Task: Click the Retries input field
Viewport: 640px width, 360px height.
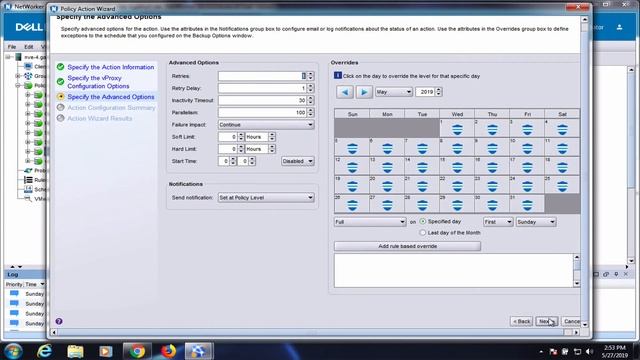Action: (x=262, y=76)
